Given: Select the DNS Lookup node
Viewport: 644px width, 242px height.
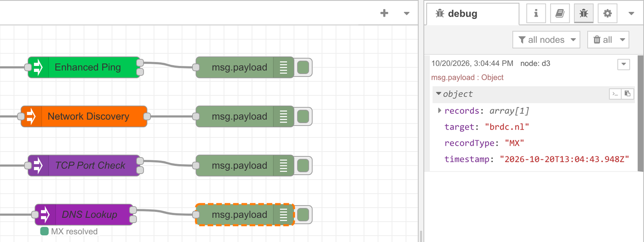Looking at the screenshot, I should coord(84,215).
